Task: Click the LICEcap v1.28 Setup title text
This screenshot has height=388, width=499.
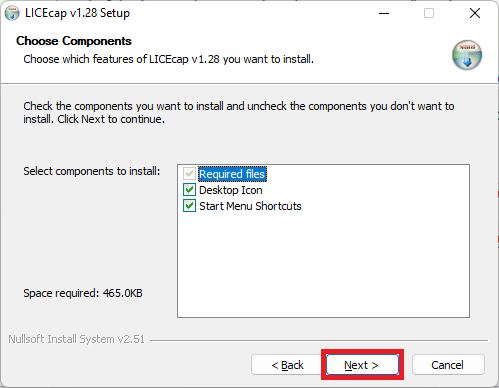Action: pyautogui.click(x=77, y=13)
